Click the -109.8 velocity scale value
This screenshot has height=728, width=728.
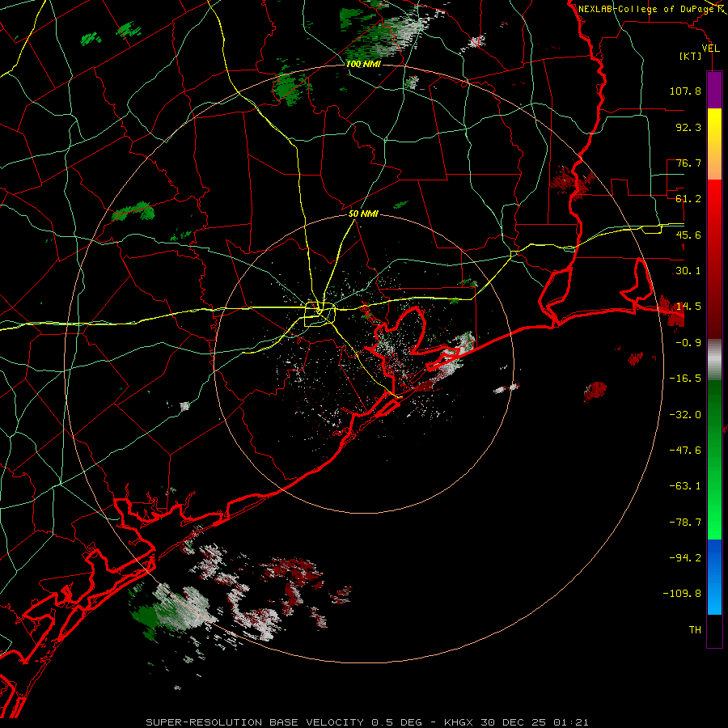[683, 594]
